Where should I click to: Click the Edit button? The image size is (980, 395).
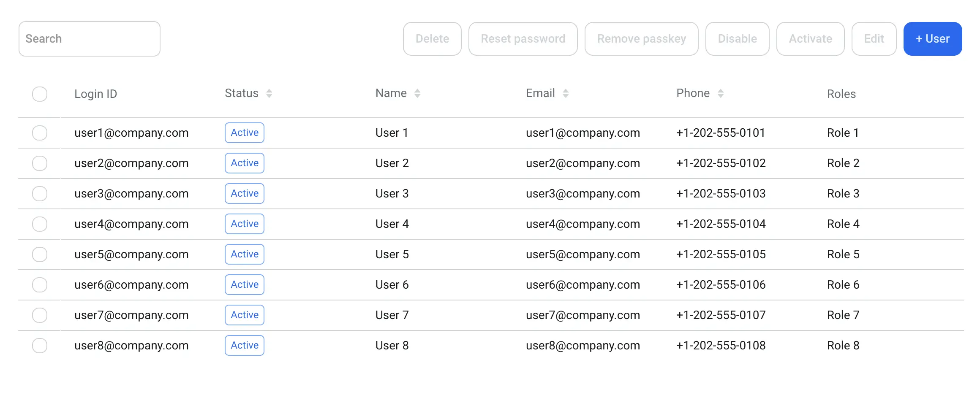(x=874, y=38)
